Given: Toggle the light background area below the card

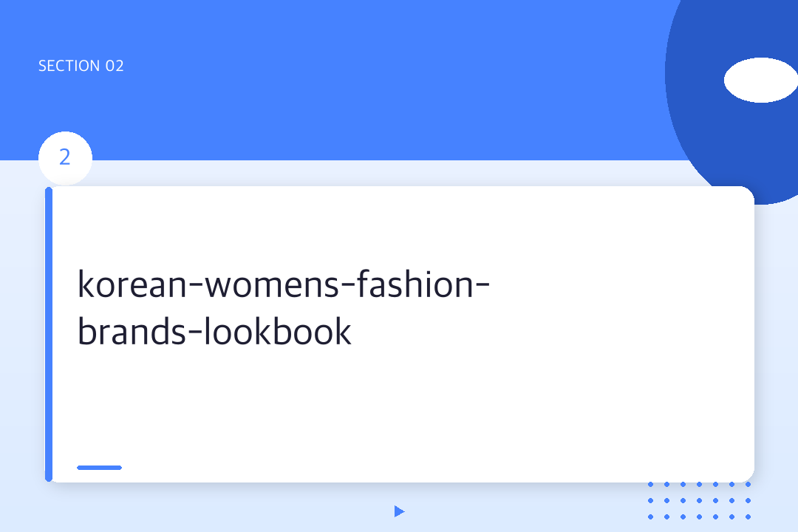Looking at the screenshot, I should point(222,510).
